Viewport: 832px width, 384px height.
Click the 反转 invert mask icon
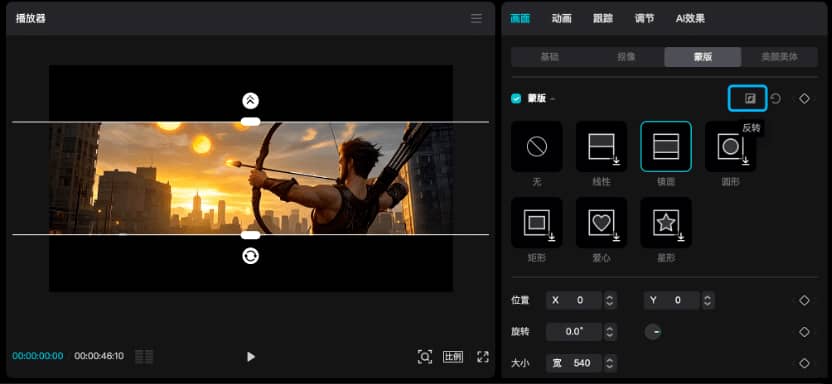(749, 98)
